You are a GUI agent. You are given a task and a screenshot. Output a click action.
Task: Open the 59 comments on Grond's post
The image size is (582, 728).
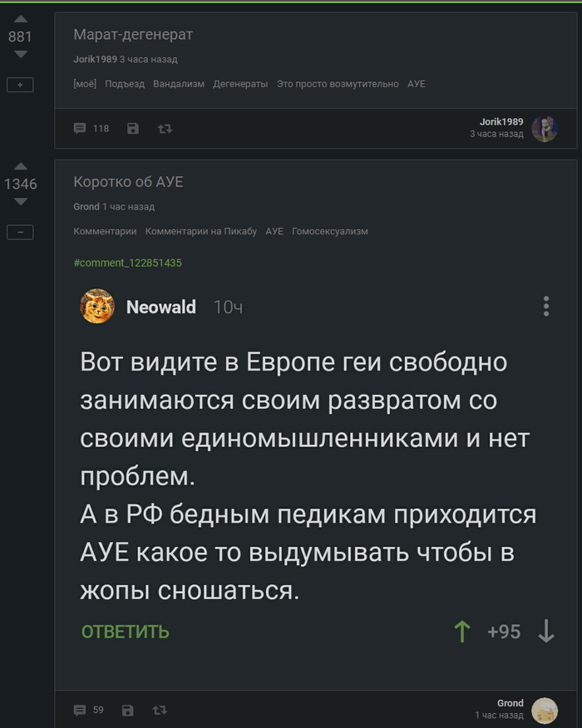[89, 710]
